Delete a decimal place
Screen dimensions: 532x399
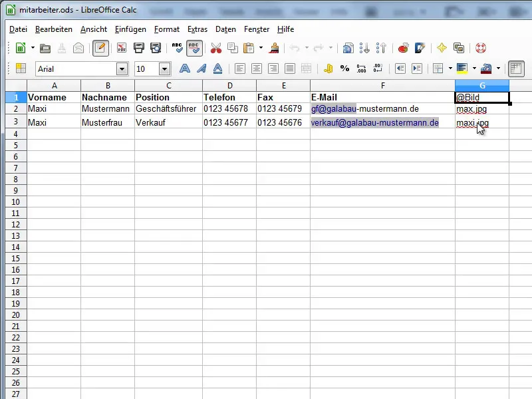pyautogui.click(x=378, y=69)
